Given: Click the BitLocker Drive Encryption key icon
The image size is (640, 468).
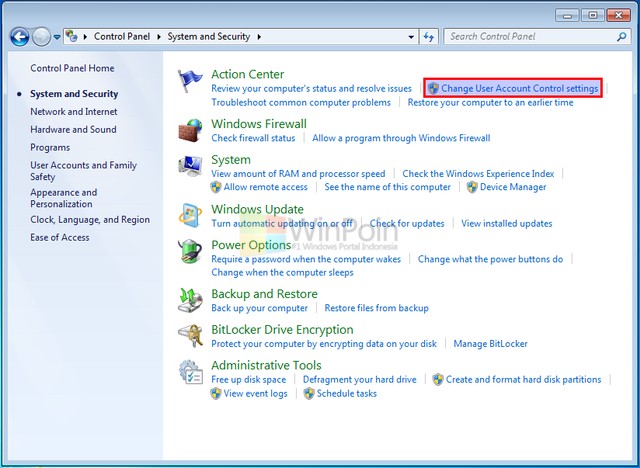Looking at the screenshot, I should pyautogui.click(x=190, y=336).
